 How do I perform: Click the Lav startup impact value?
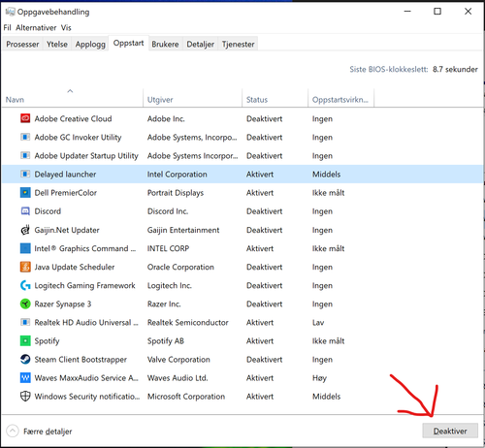pos(318,322)
